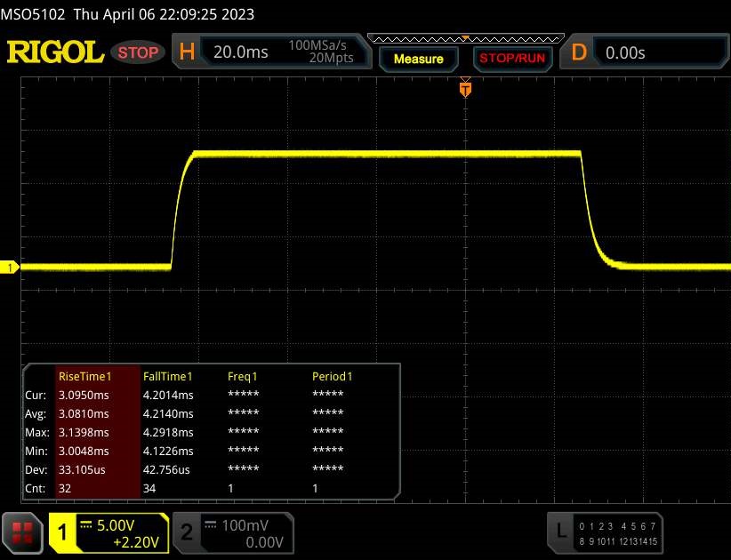This screenshot has width=731, height=560.
Task: Open the red function navigation grid icon
Action: (x=22, y=533)
